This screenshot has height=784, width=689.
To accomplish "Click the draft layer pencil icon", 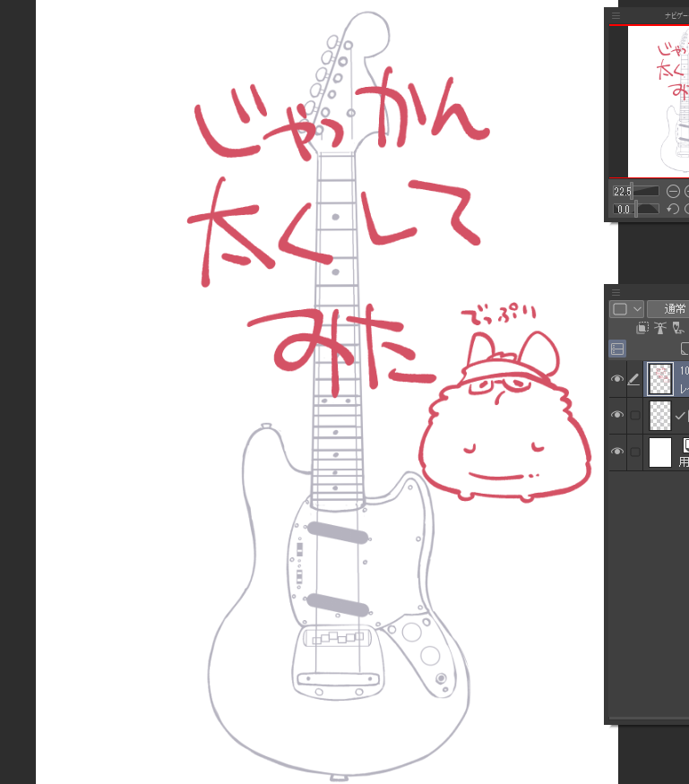I will tap(678, 328).
